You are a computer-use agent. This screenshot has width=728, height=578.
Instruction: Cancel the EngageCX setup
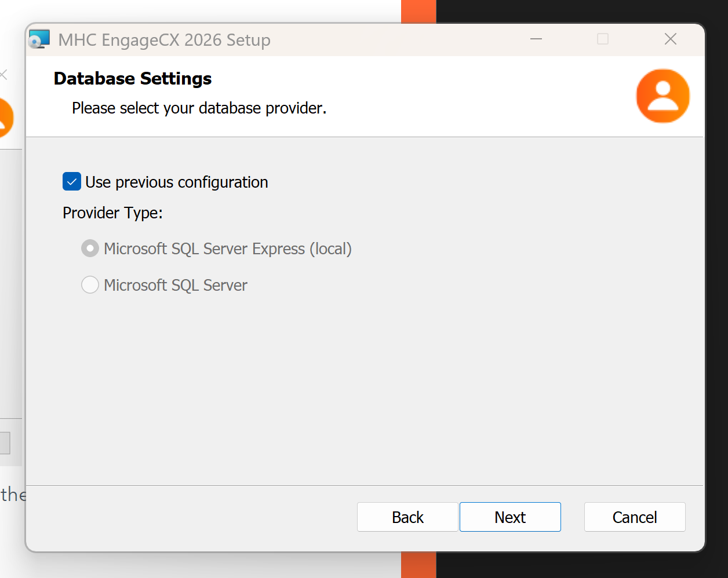click(635, 517)
